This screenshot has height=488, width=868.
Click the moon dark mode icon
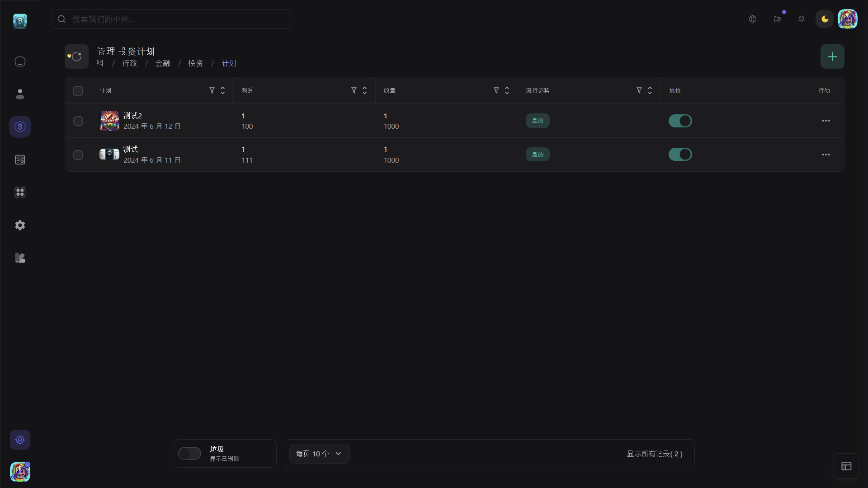825,19
